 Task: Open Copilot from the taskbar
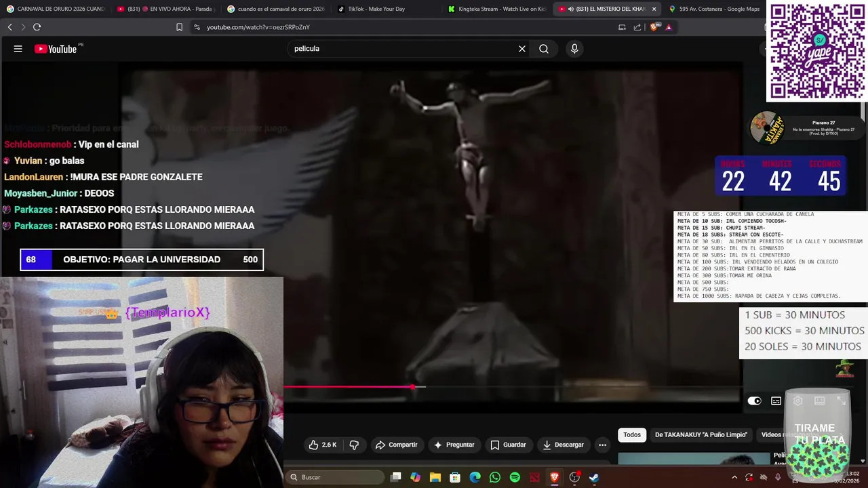(x=416, y=477)
